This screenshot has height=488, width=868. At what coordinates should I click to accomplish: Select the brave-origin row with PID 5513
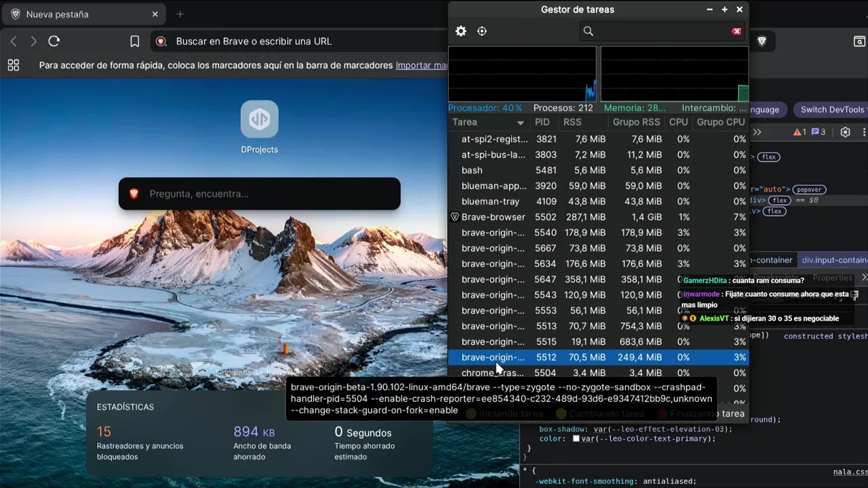click(599, 326)
